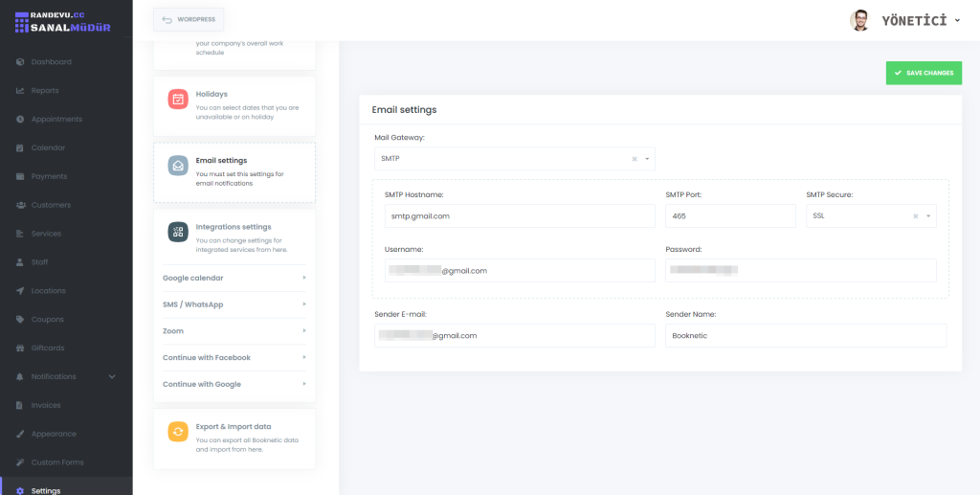
Task: Click the Email settings envelope icon
Action: click(178, 166)
